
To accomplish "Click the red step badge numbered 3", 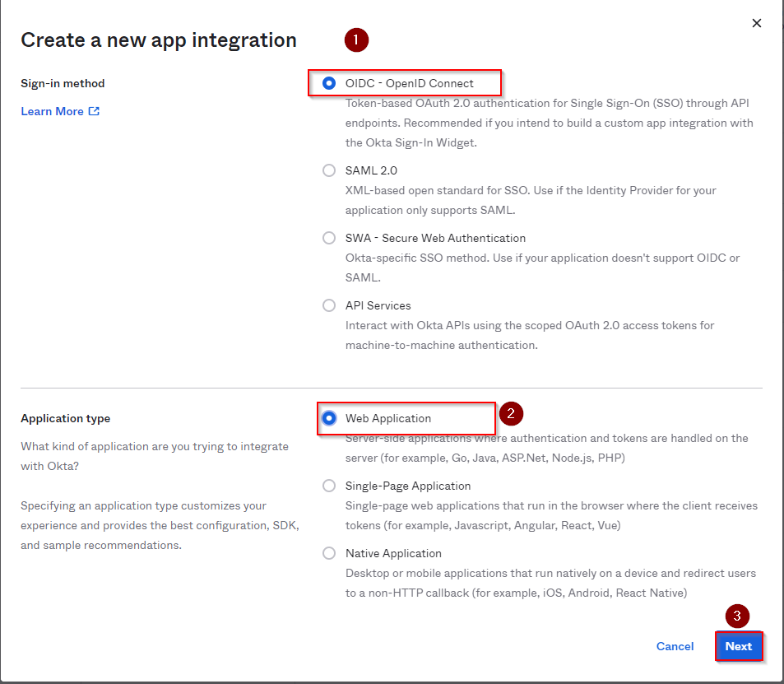I will pyautogui.click(x=738, y=616).
